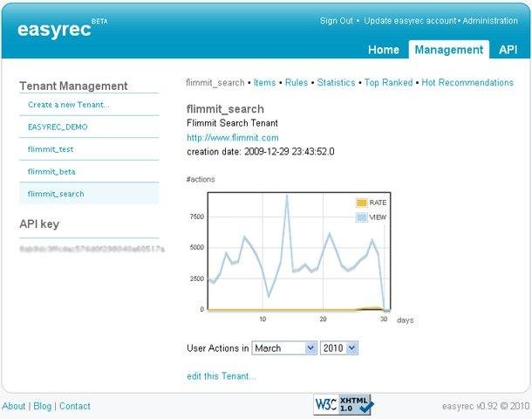Open the month dropdown showing March
The image size is (532, 419).
coord(284,348)
